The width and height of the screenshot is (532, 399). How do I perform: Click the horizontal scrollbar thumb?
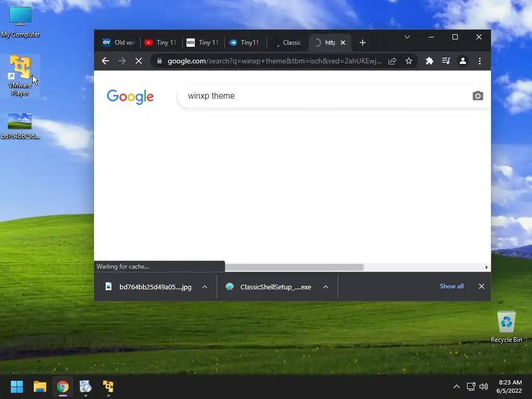pos(294,268)
